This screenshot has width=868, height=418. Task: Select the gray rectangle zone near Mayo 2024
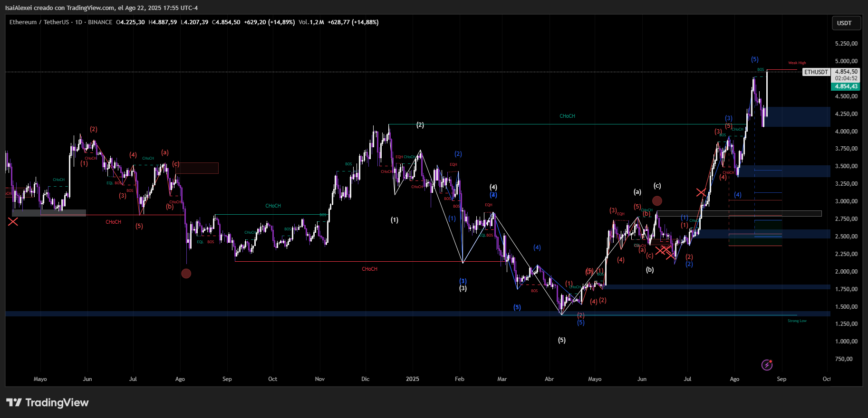pos(49,213)
